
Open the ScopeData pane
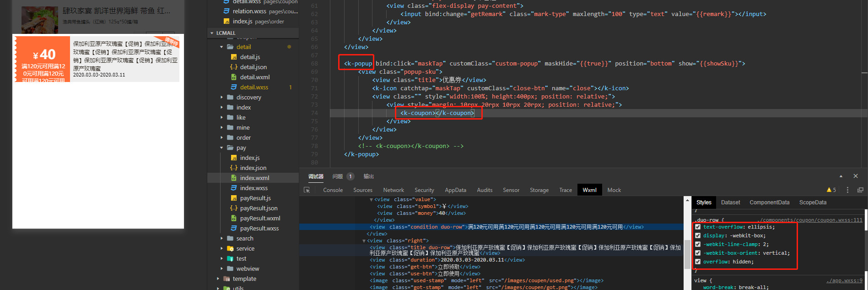[813, 202]
